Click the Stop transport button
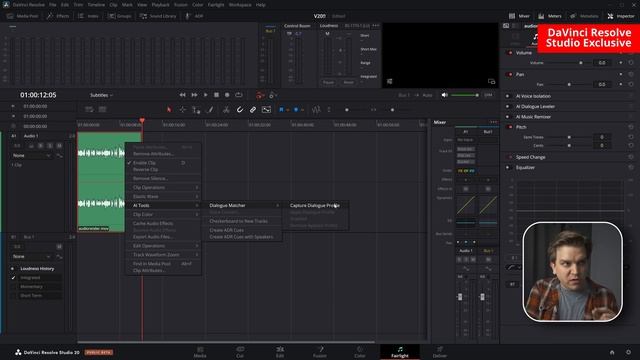Image resolution: width=640 pixels, height=360 pixels. point(216,95)
